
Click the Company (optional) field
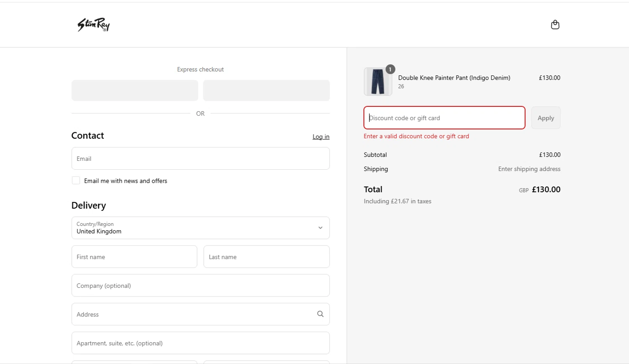click(200, 286)
